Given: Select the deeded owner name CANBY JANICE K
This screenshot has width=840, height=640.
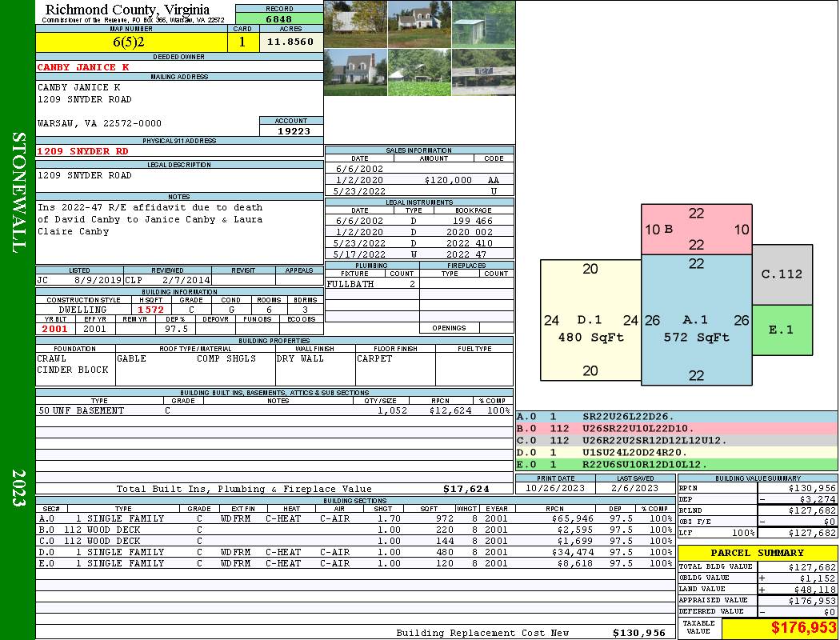Looking at the screenshot, I should pos(83,67).
